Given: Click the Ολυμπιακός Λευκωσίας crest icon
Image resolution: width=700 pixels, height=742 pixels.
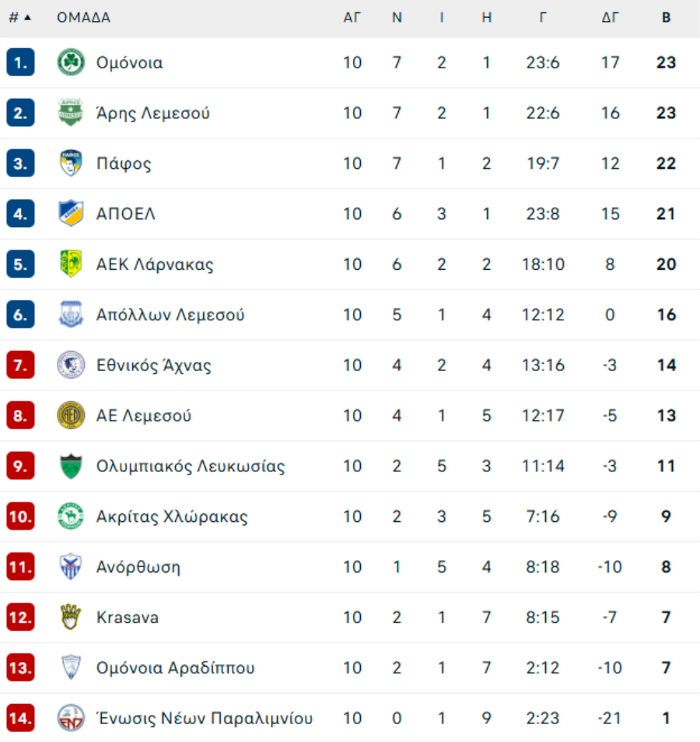Looking at the screenshot, I should coord(71,467).
